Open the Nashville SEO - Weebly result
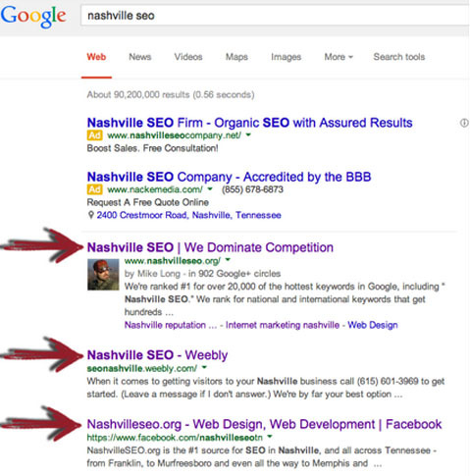Image resolution: width=470 pixels, height=476 pixels. tap(157, 355)
